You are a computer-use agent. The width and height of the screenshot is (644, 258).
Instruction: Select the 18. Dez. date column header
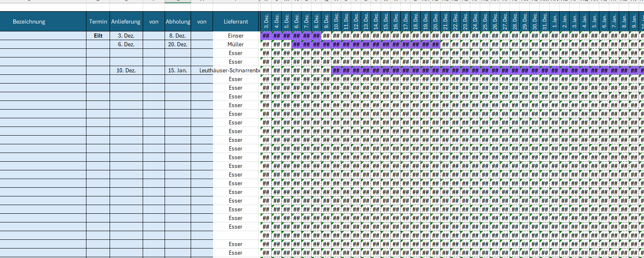[415, 21]
